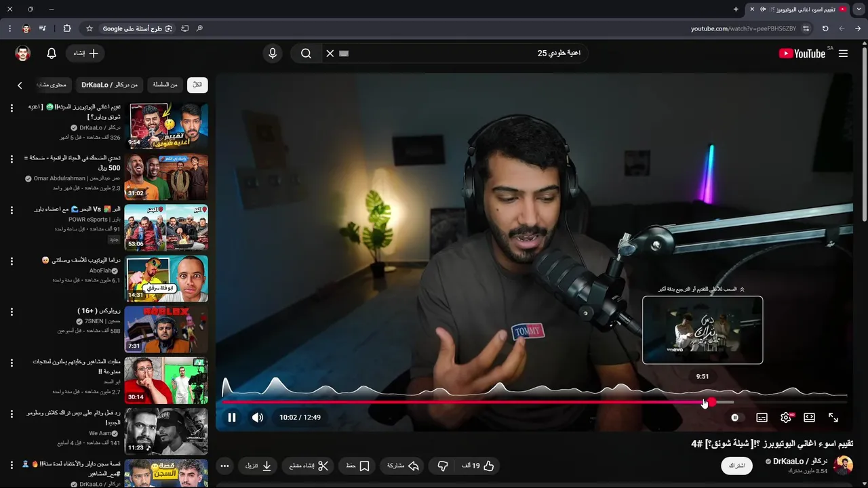Save video with the حفظ bookmark button
Viewport: 868px width, 488px height.
coord(357,466)
